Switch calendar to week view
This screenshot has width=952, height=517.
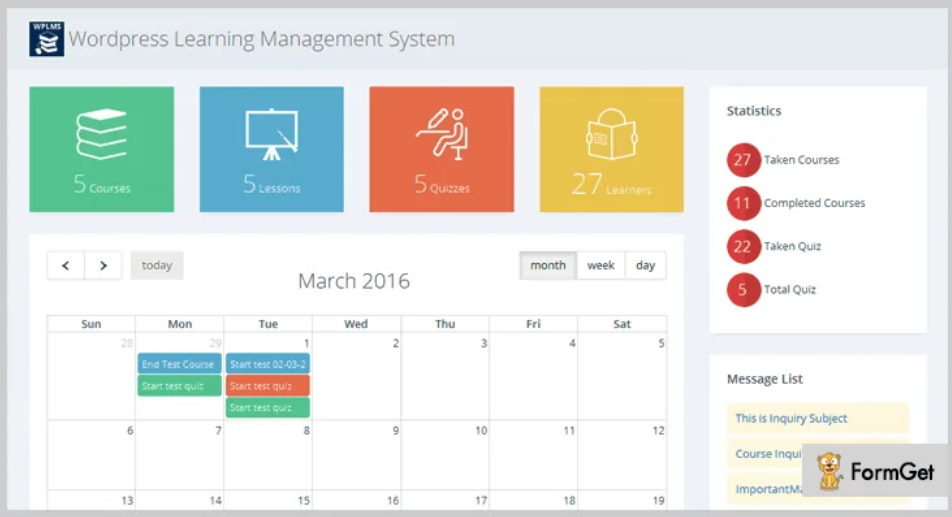[600, 266]
